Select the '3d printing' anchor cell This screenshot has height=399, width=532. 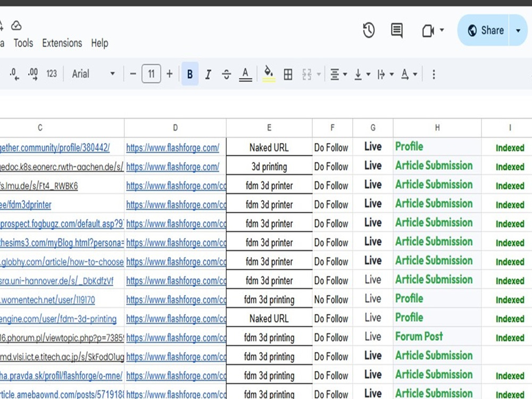[x=269, y=167]
